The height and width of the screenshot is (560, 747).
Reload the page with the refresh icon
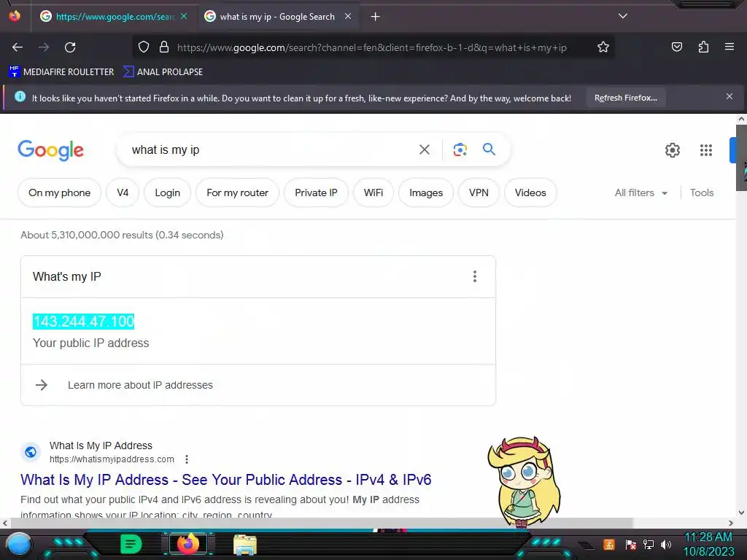[x=70, y=47]
